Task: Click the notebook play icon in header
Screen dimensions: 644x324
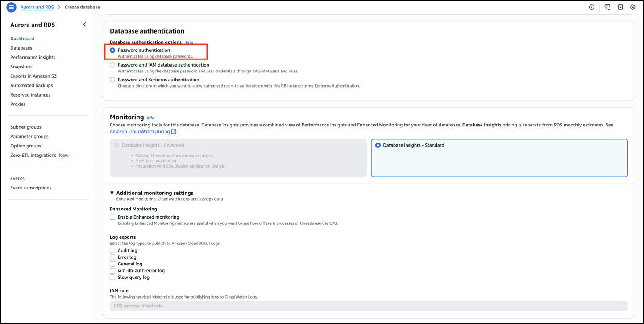Action: (x=620, y=7)
